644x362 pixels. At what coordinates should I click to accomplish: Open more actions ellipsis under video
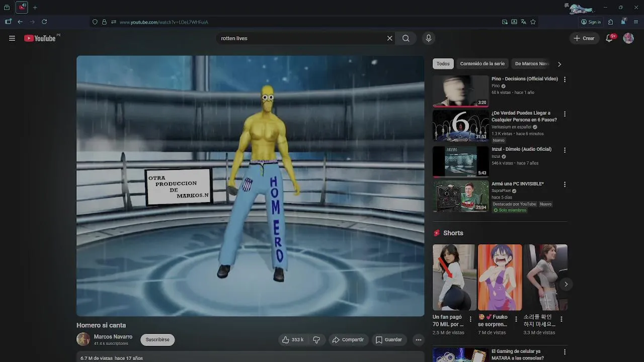418,340
